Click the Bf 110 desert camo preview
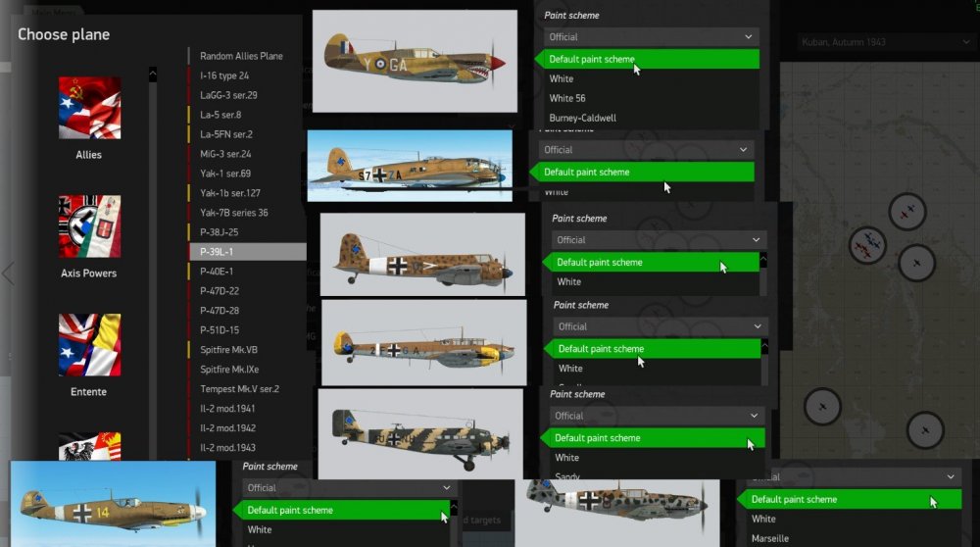This screenshot has height=547, width=980. [x=423, y=342]
